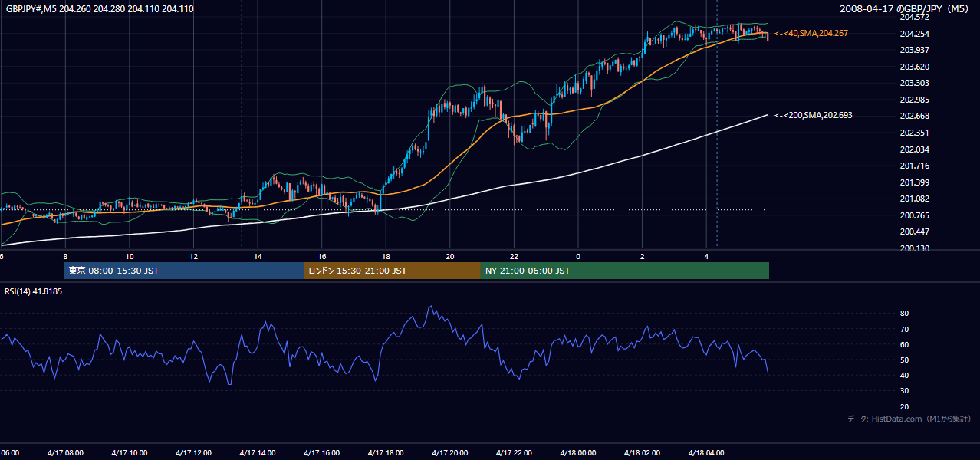Viewport: 980px width, 460px height.
Task: Click bottom time label 4/17 16:00
Action: (x=321, y=452)
